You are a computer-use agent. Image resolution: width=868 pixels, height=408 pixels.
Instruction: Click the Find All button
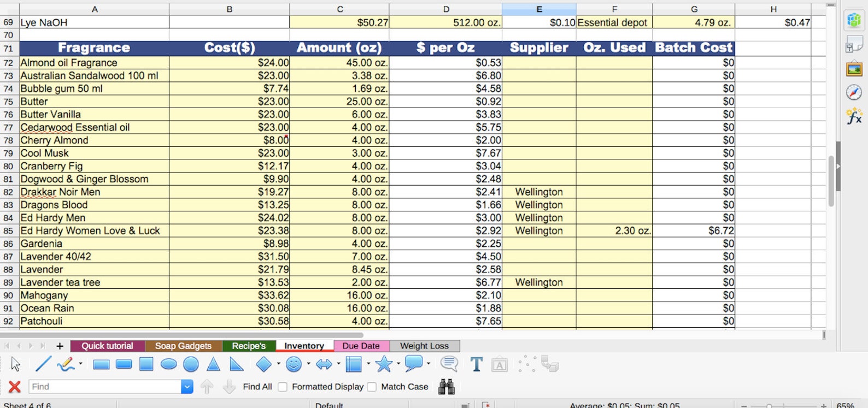(257, 387)
